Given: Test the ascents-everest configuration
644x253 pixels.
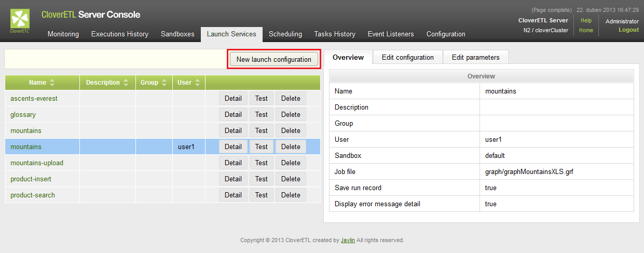Looking at the screenshot, I should pos(262,98).
